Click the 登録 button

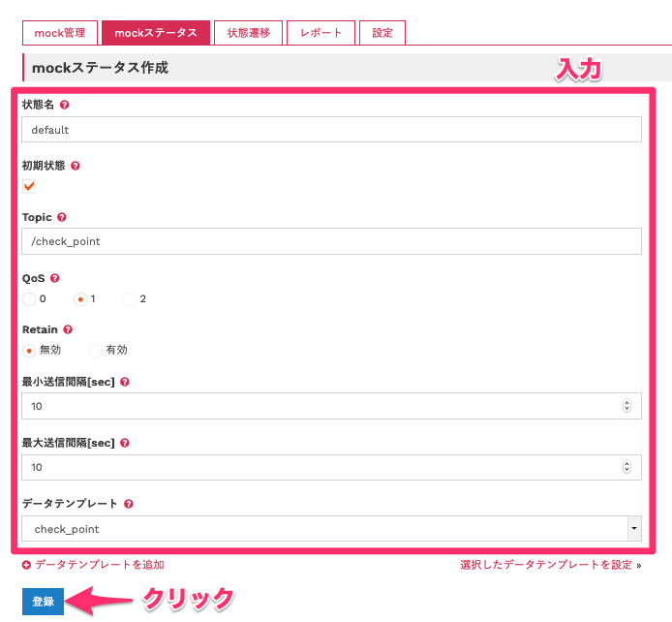point(43,602)
